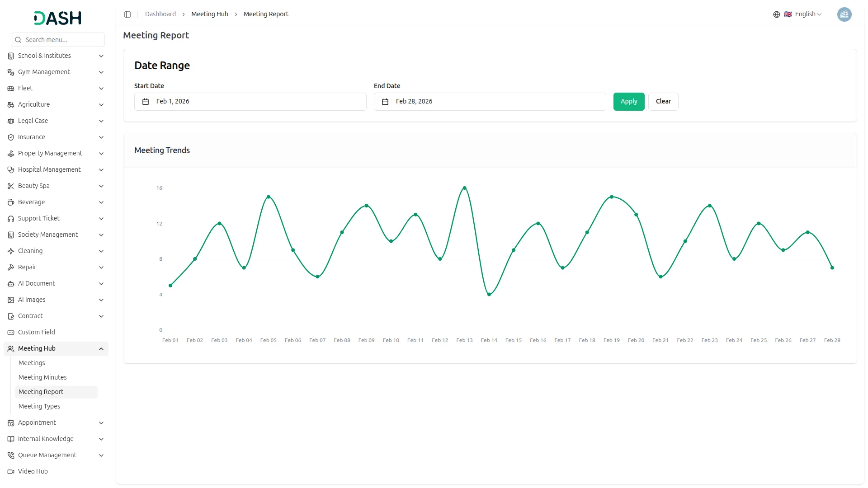Collapse the Meeting Hub menu chevron
Viewport: 868px width, 488px height.
tap(101, 348)
